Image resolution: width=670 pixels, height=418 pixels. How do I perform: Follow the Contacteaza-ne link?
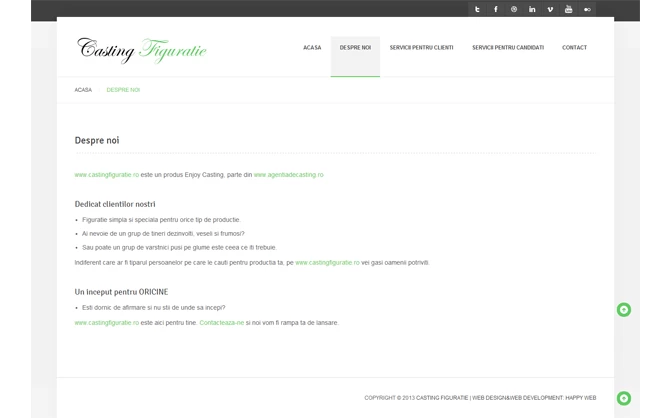pos(222,323)
